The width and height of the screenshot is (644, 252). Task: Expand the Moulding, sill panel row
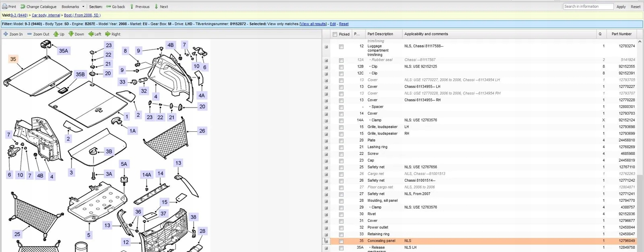tap(326, 201)
